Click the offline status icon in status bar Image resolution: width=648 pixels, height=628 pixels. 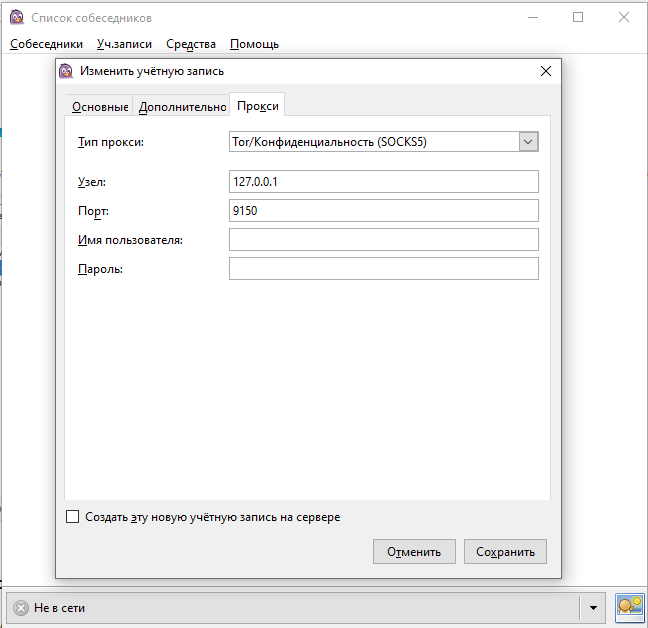click(x=21, y=607)
